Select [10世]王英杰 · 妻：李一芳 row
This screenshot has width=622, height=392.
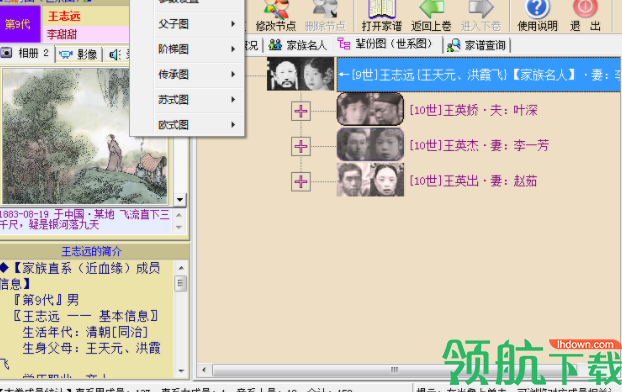(x=479, y=146)
